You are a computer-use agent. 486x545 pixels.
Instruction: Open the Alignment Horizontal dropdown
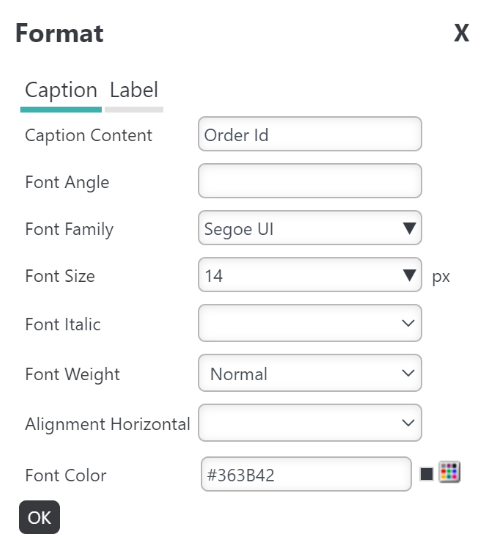[x=310, y=423]
